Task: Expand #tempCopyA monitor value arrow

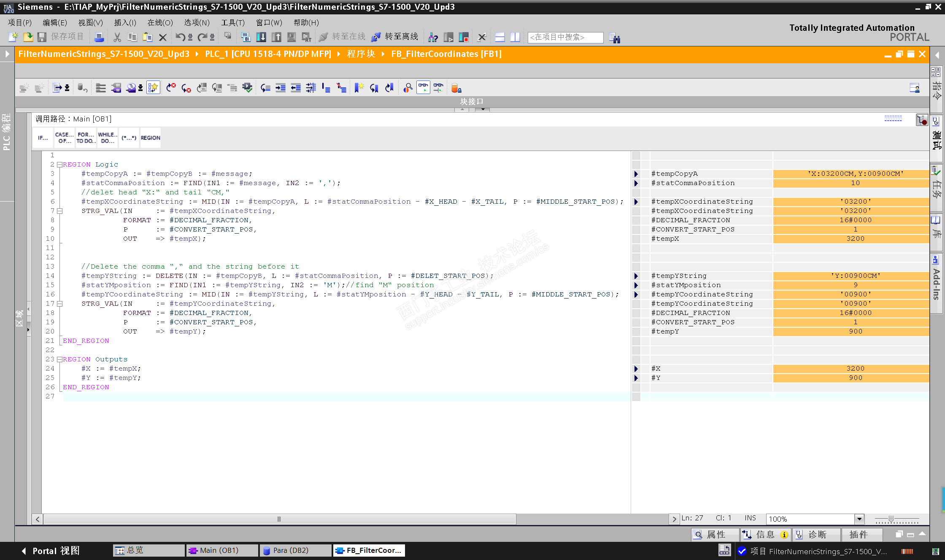Action: 636,174
